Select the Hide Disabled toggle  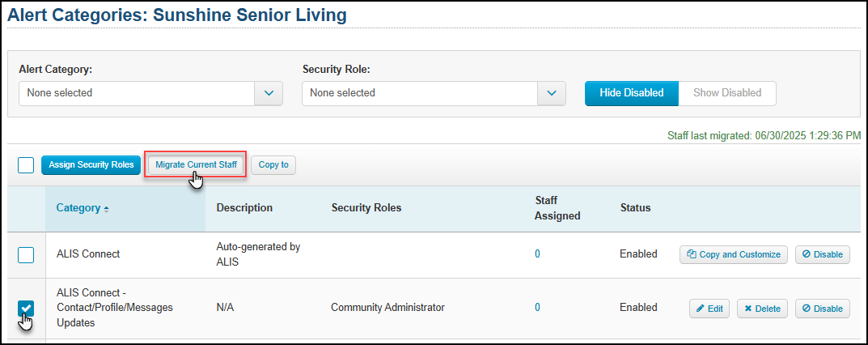(632, 93)
